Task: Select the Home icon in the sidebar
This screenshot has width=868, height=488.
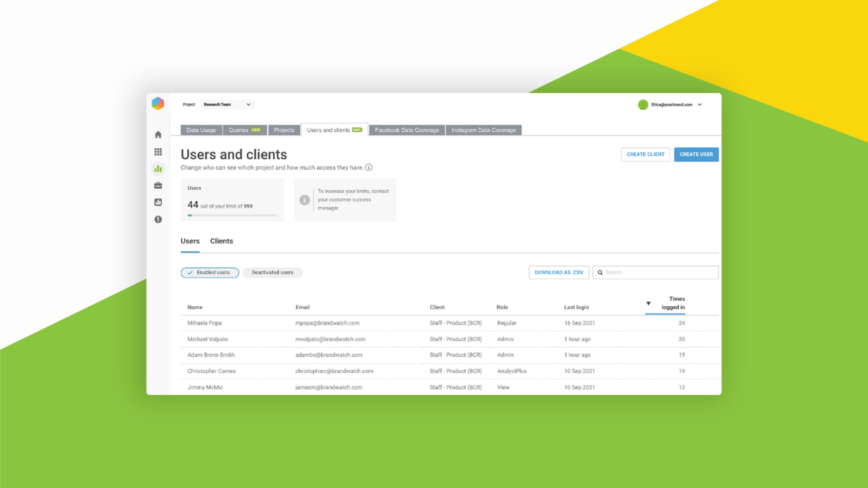Action: (x=158, y=134)
